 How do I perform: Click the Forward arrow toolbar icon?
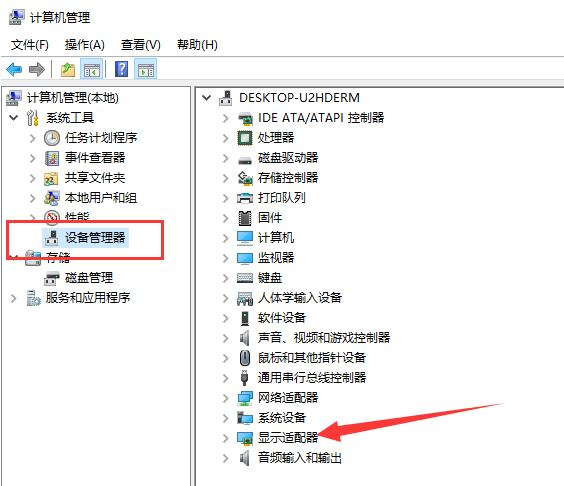click(x=37, y=69)
